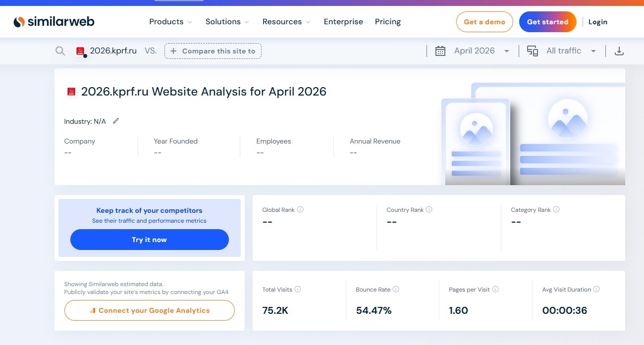Click Compare this site to
This screenshot has height=345, width=644.
coord(213,51)
